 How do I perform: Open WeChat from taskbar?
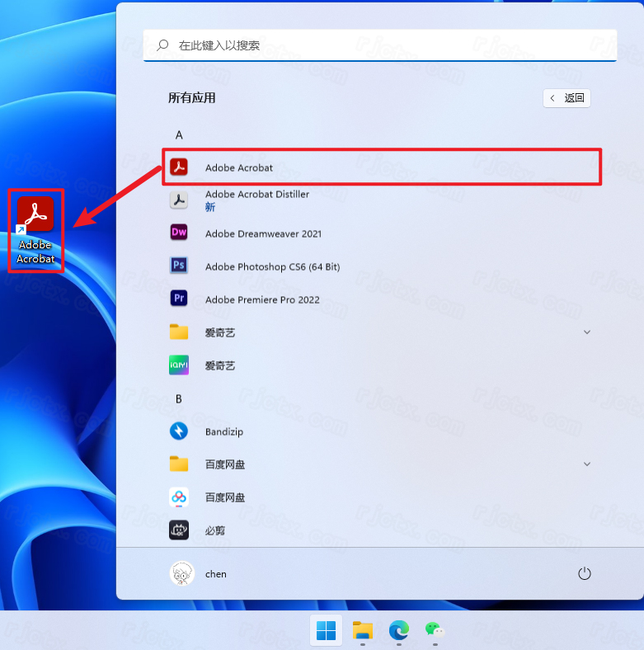click(435, 630)
